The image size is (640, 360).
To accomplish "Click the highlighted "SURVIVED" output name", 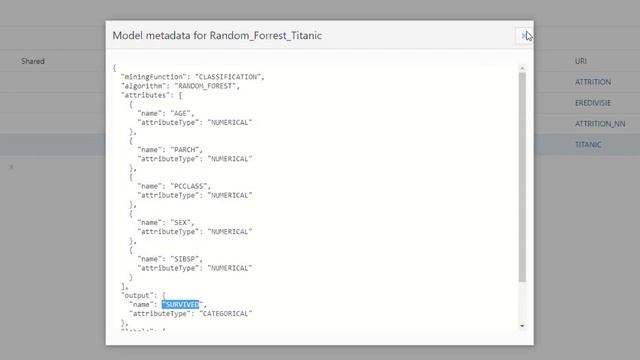I will pos(182,304).
